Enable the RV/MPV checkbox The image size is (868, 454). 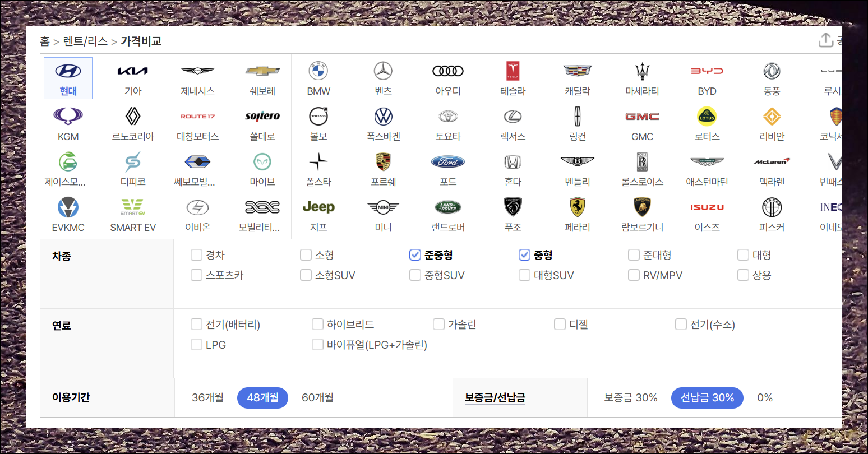634,275
